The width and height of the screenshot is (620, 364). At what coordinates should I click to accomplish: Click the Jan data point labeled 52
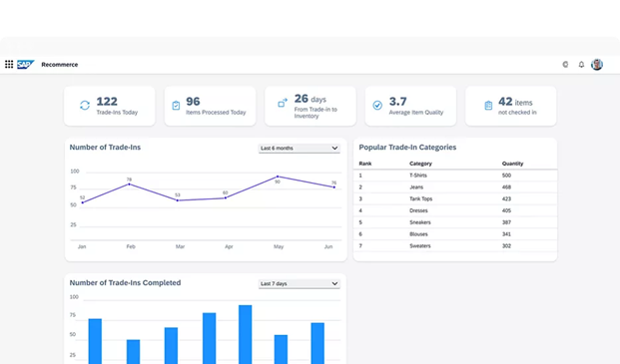[x=82, y=202]
